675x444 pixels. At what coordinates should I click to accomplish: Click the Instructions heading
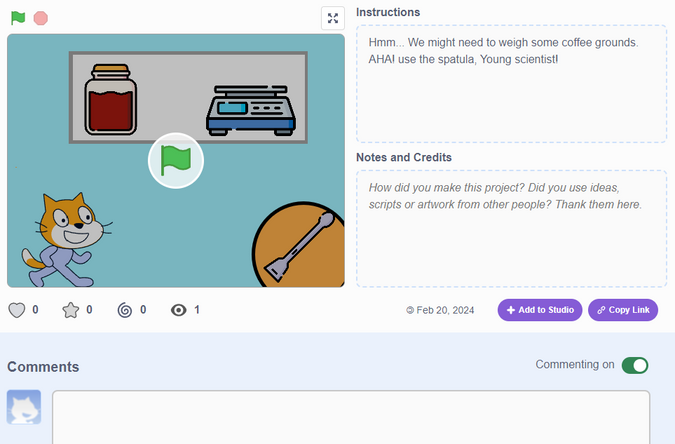click(x=388, y=12)
